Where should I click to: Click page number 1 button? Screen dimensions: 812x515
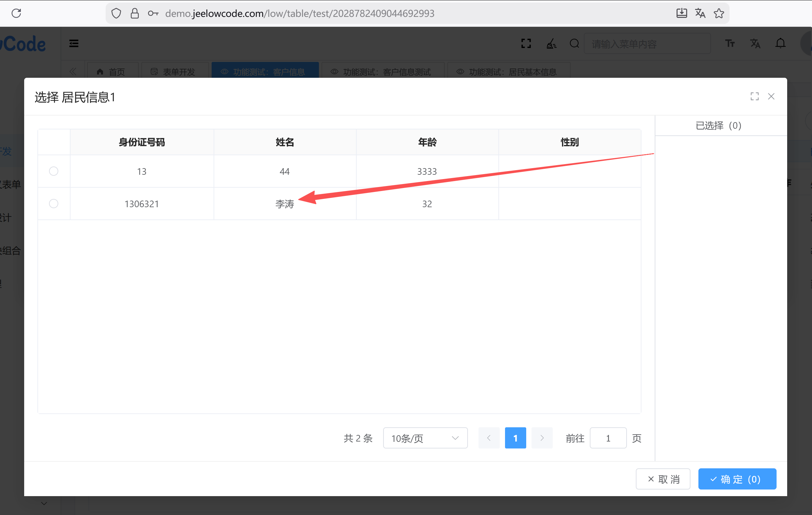515,438
